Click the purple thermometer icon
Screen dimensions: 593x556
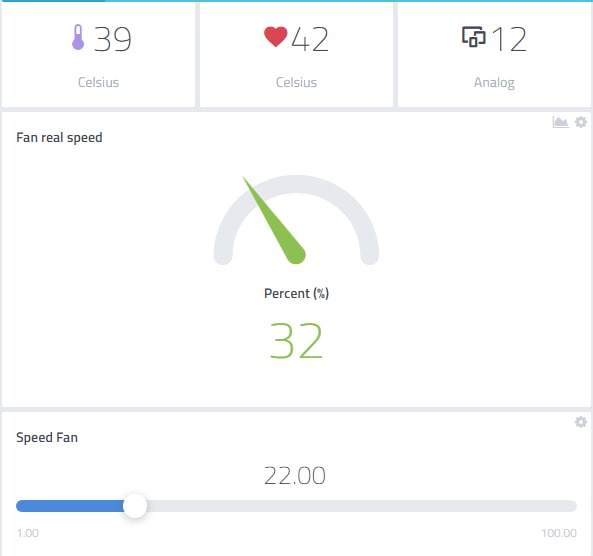(x=78, y=37)
